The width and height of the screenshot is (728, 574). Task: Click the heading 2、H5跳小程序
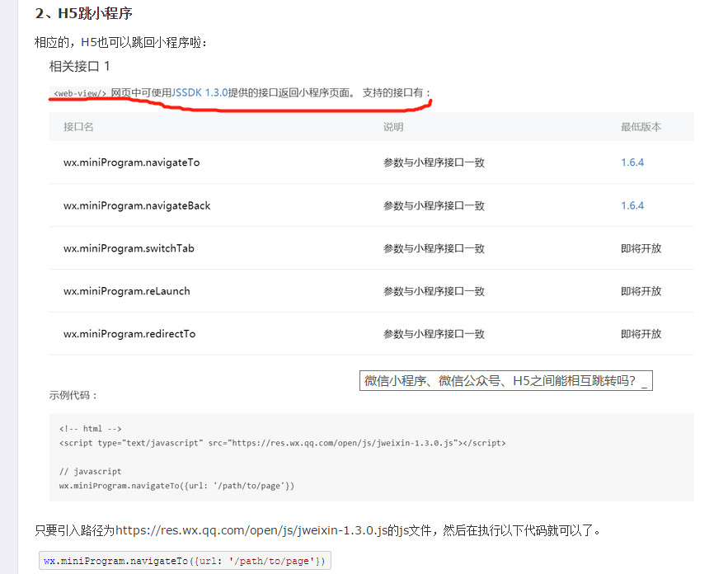point(83,13)
